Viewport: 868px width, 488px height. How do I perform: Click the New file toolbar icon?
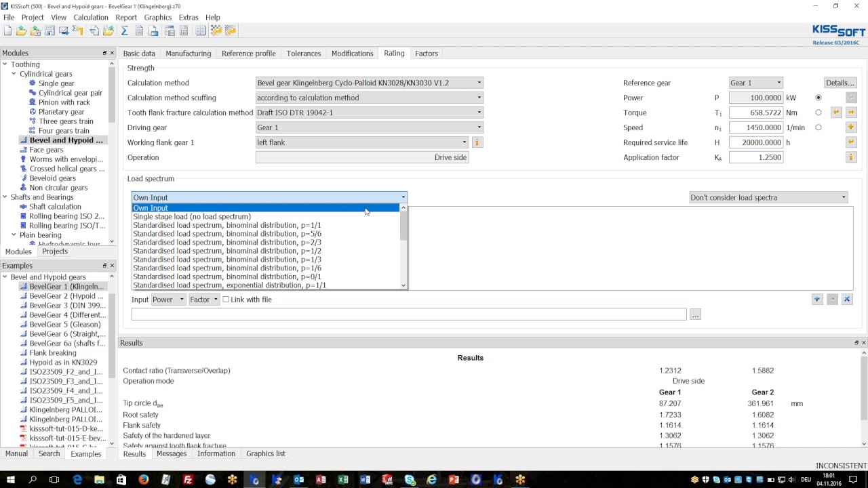7,30
